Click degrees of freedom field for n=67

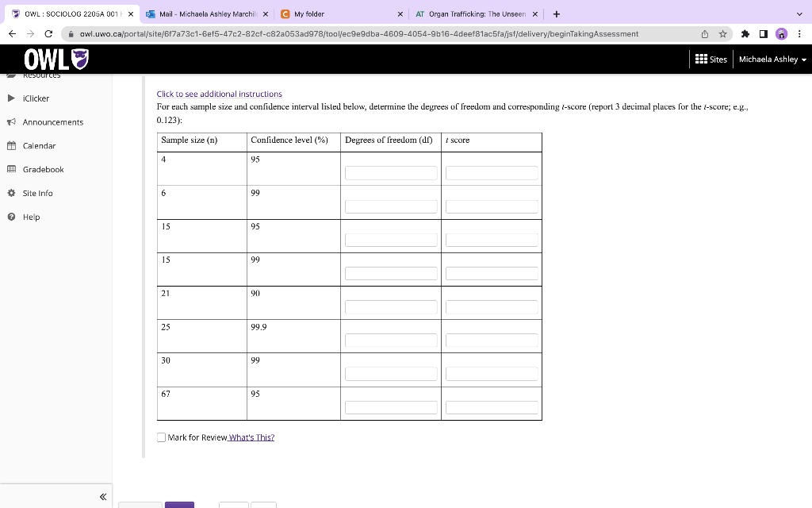[x=391, y=407]
